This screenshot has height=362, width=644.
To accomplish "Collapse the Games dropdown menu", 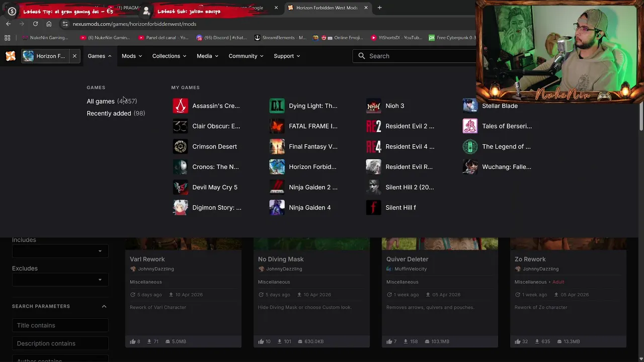I will pos(99,56).
